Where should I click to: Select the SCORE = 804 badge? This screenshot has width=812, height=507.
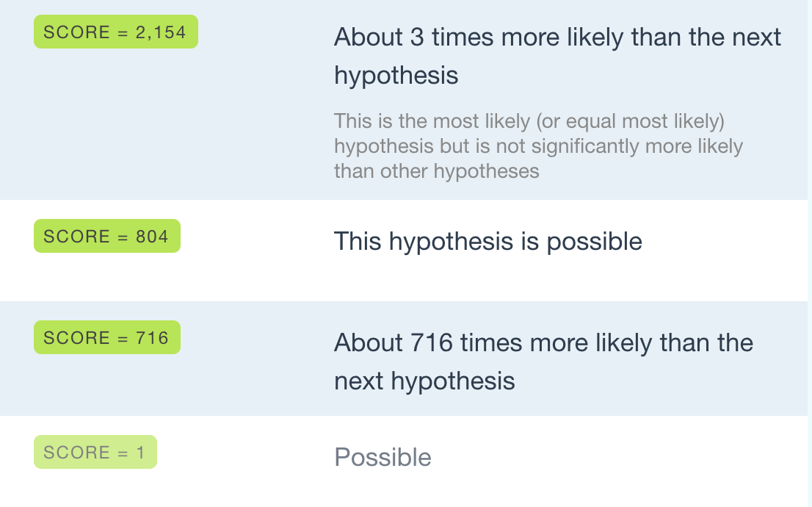107,236
